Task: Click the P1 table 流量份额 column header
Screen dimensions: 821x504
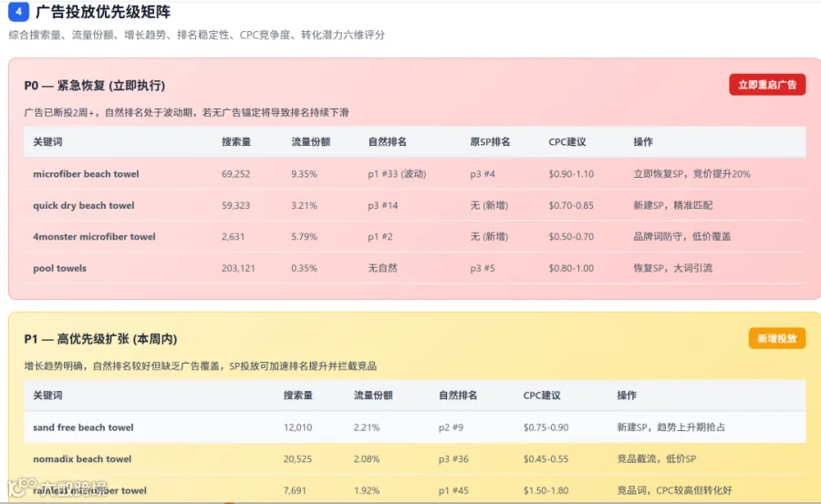Action: 373,396
